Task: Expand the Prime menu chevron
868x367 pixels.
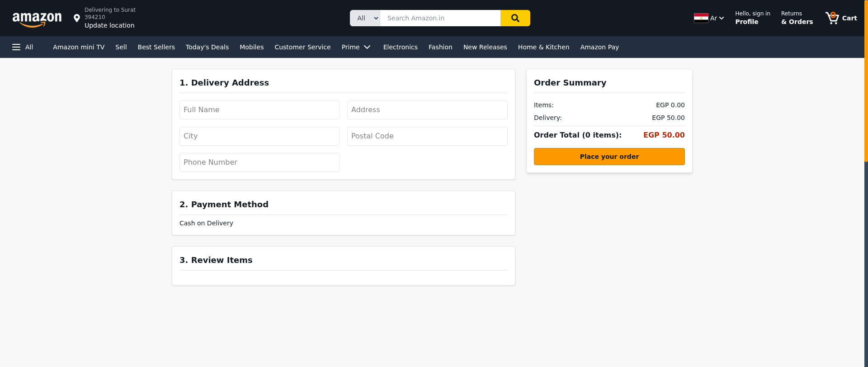Action: click(x=367, y=47)
